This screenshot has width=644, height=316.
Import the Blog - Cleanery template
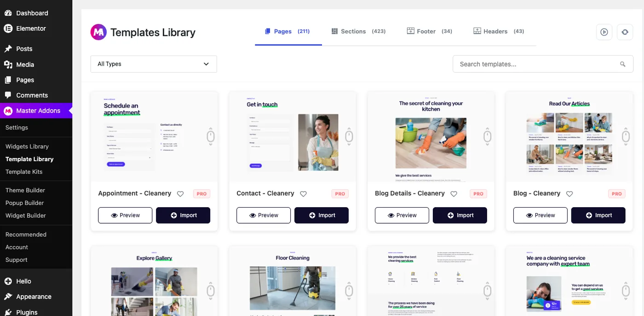pos(598,215)
